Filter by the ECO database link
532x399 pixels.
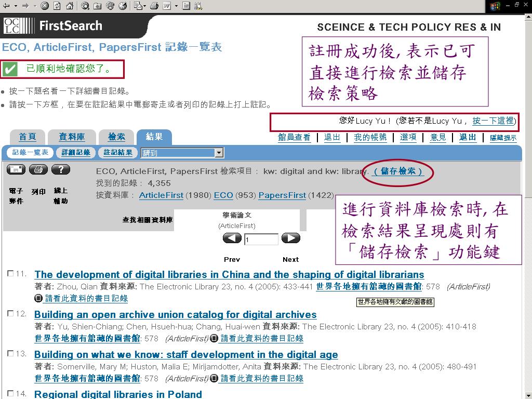coord(223,195)
